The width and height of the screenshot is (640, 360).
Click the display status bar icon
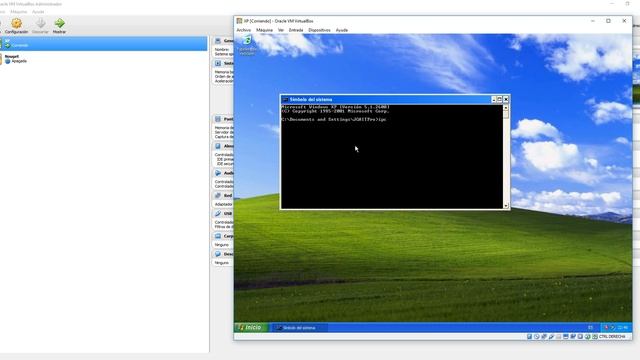pyautogui.click(x=566, y=337)
